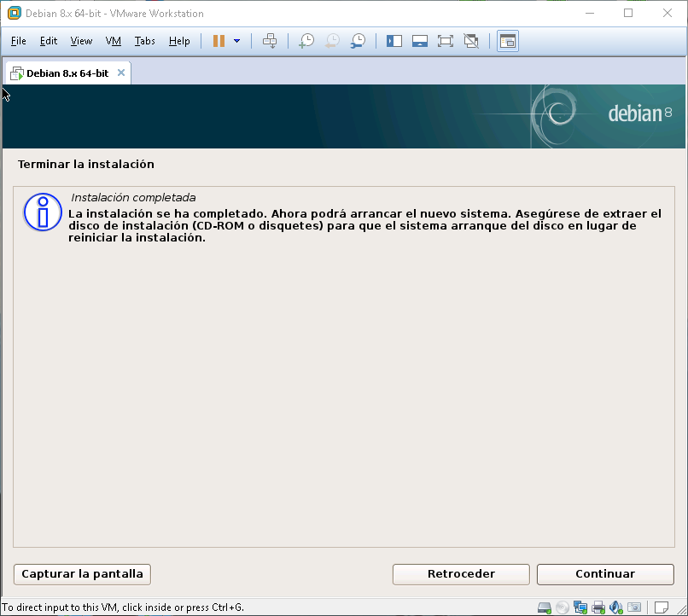Click Continuar to finish installation
Image resolution: width=688 pixels, height=616 pixels.
tap(605, 574)
